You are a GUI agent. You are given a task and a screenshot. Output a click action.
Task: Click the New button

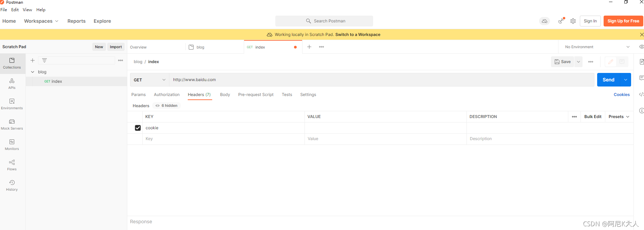click(99, 47)
